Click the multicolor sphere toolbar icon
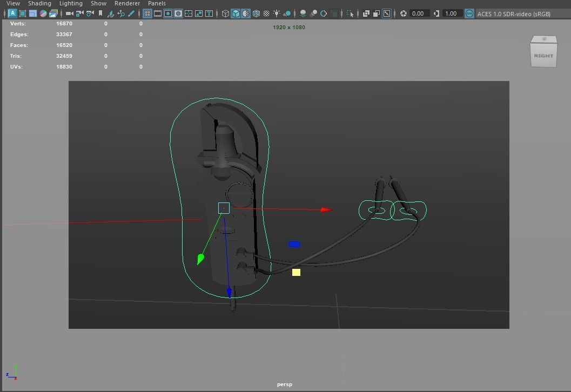The width and height of the screenshot is (571, 392). (43, 13)
